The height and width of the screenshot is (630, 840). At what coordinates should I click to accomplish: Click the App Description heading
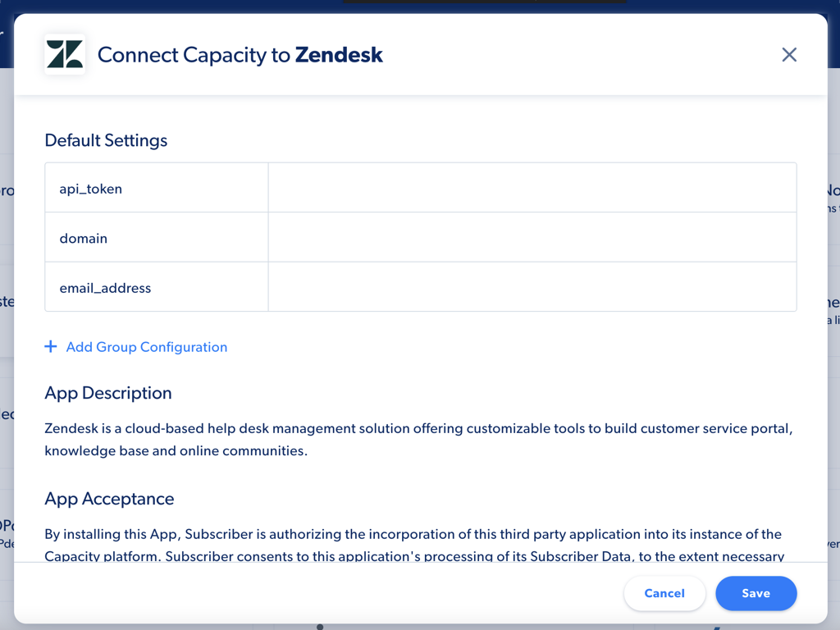click(108, 393)
